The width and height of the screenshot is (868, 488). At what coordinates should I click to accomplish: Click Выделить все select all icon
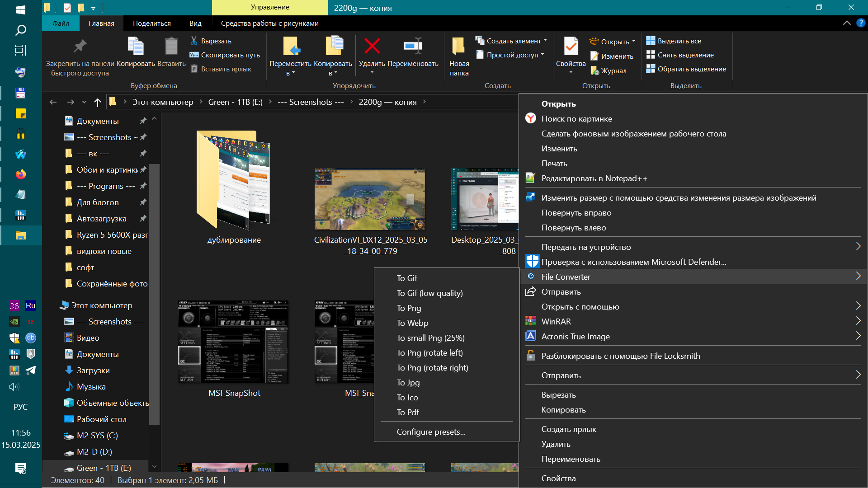point(651,41)
